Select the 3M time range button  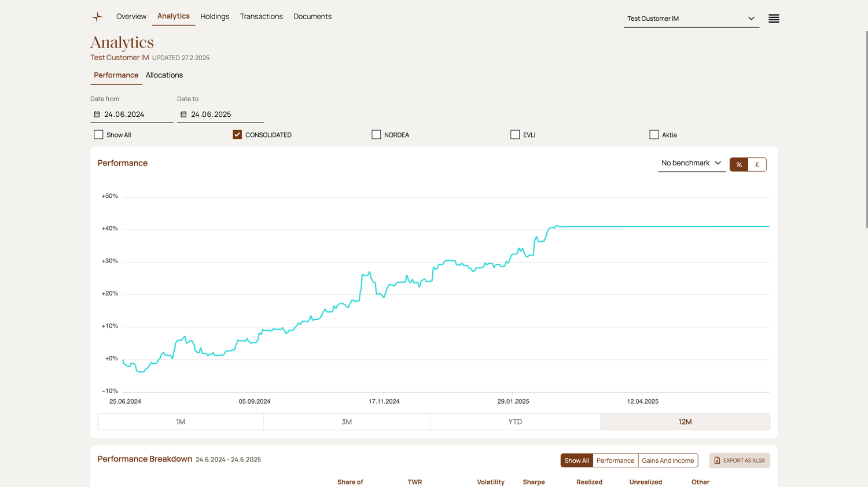pyautogui.click(x=347, y=422)
